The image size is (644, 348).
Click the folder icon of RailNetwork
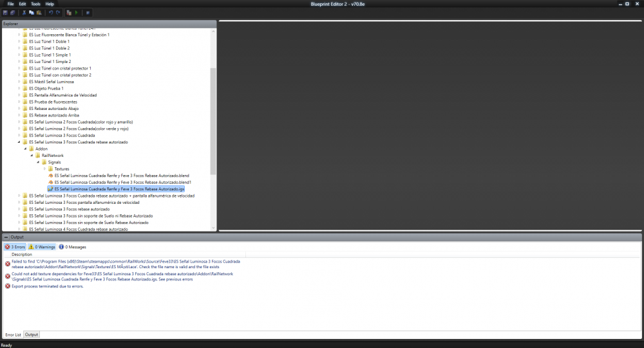(x=38, y=156)
